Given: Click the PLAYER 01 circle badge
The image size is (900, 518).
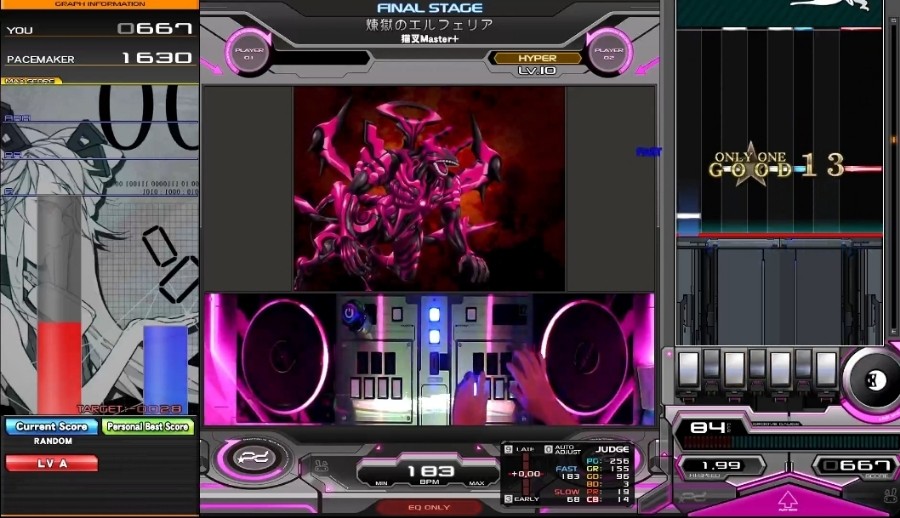Looking at the screenshot, I should pyautogui.click(x=249, y=53).
